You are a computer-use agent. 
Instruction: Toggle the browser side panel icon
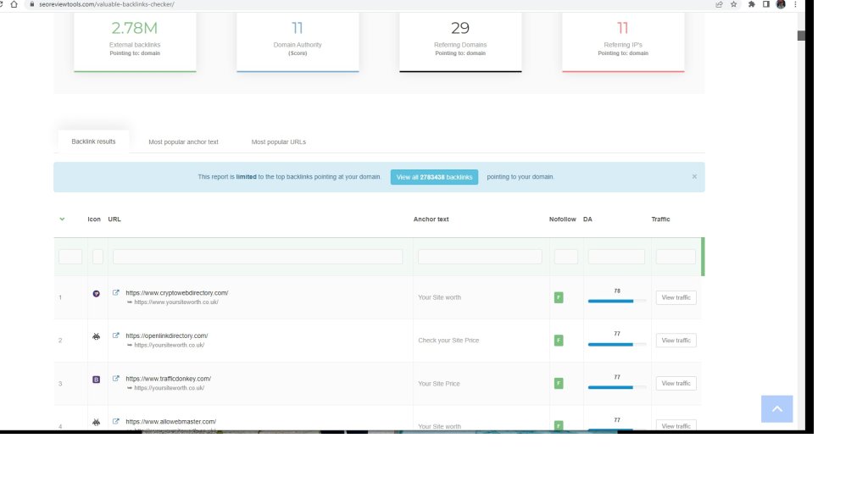click(x=766, y=4)
